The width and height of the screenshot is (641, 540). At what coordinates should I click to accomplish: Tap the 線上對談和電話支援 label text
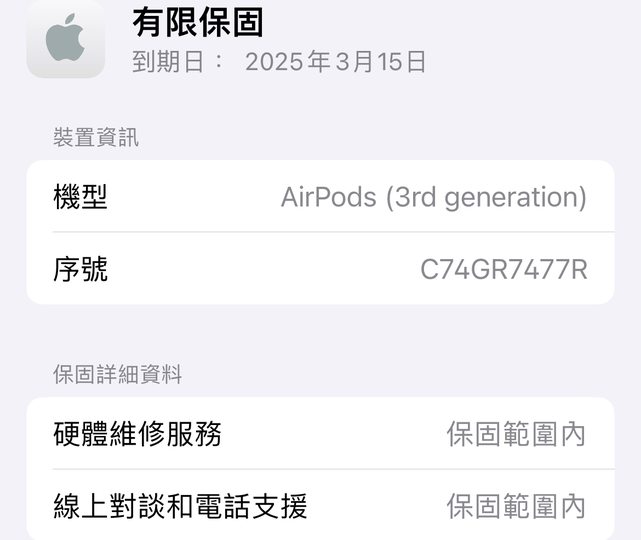[x=180, y=506]
